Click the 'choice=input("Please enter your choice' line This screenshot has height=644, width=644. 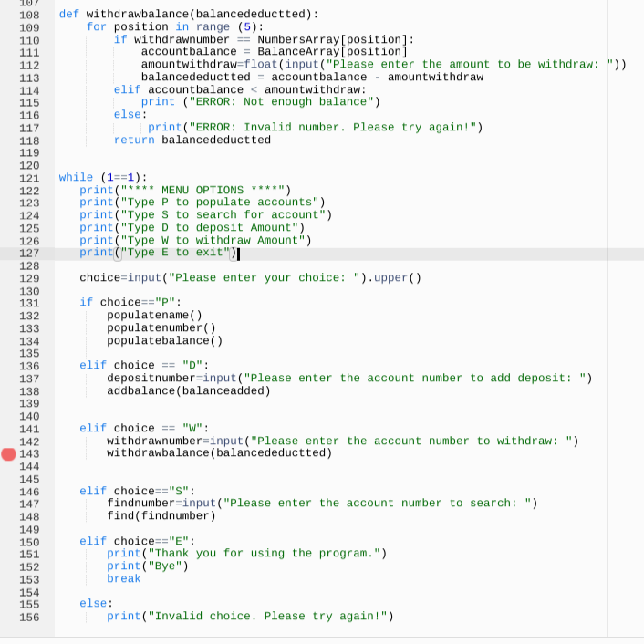coord(251,277)
